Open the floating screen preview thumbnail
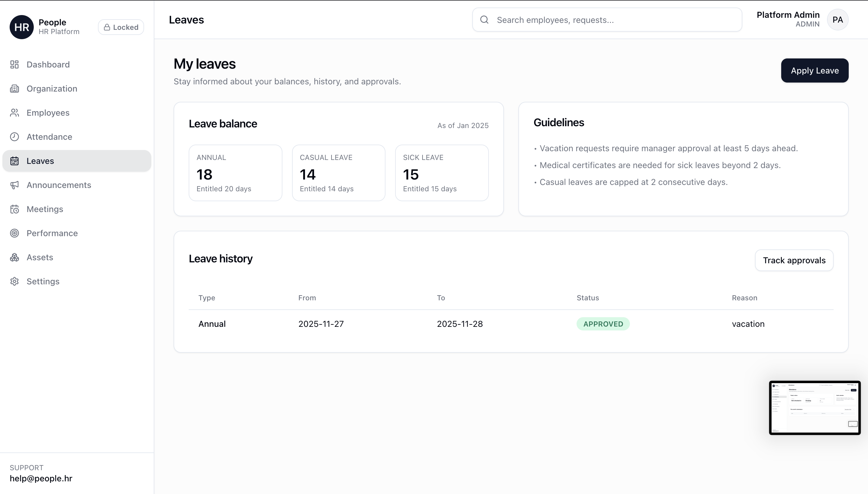 point(814,408)
